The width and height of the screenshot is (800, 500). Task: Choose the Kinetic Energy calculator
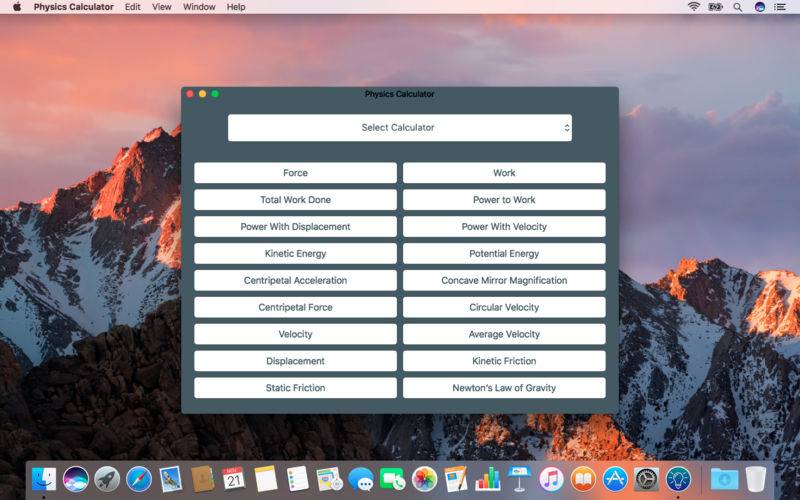coord(295,254)
